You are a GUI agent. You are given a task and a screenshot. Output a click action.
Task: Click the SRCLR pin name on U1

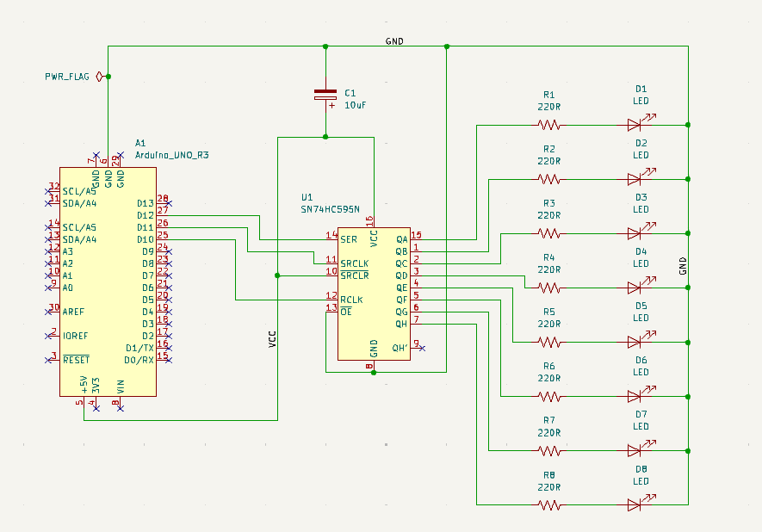click(354, 276)
